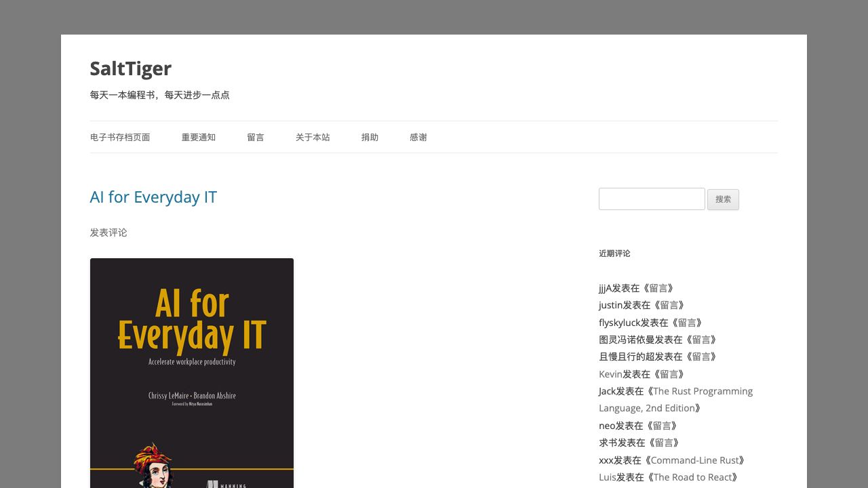Click the Luis commenter name link
Viewport: 868px width, 488px height.
607,477
